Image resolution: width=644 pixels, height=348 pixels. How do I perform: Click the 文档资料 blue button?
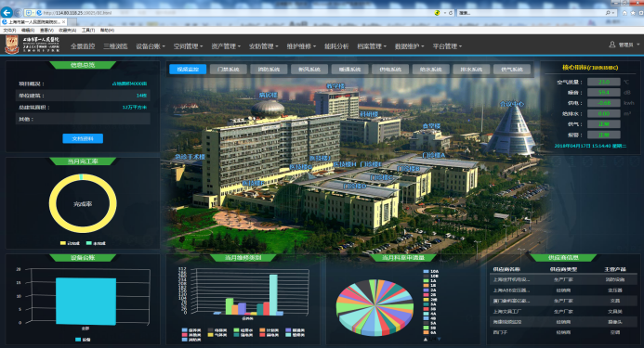83,138
